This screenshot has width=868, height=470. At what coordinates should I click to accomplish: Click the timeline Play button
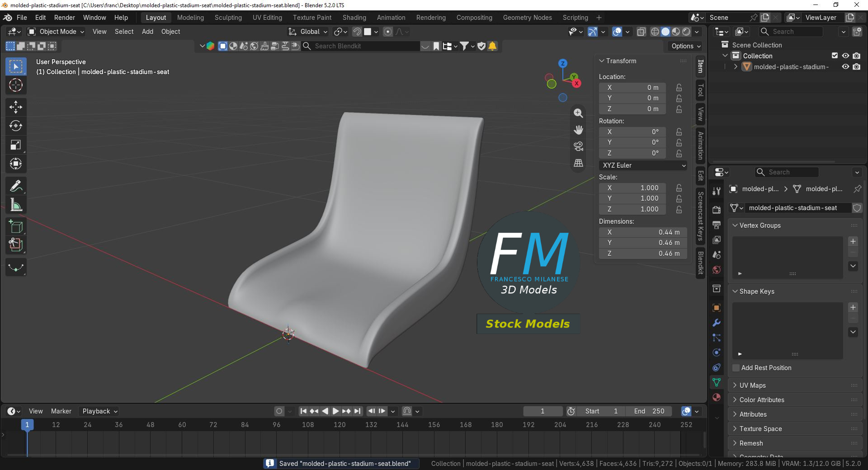pyautogui.click(x=335, y=411)
